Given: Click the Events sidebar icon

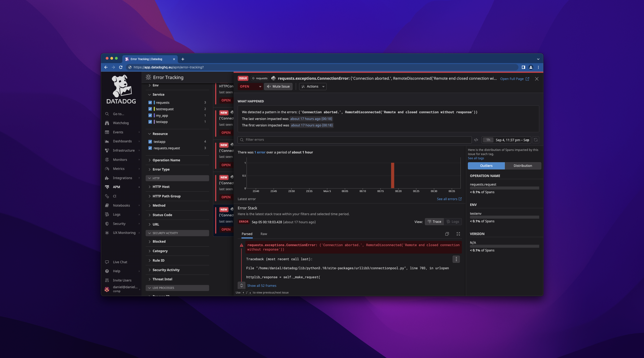Looking at the screenshot, I should tap(107, 132).
